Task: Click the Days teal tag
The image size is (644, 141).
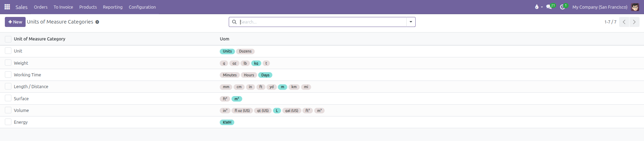Action: [265, 75]
